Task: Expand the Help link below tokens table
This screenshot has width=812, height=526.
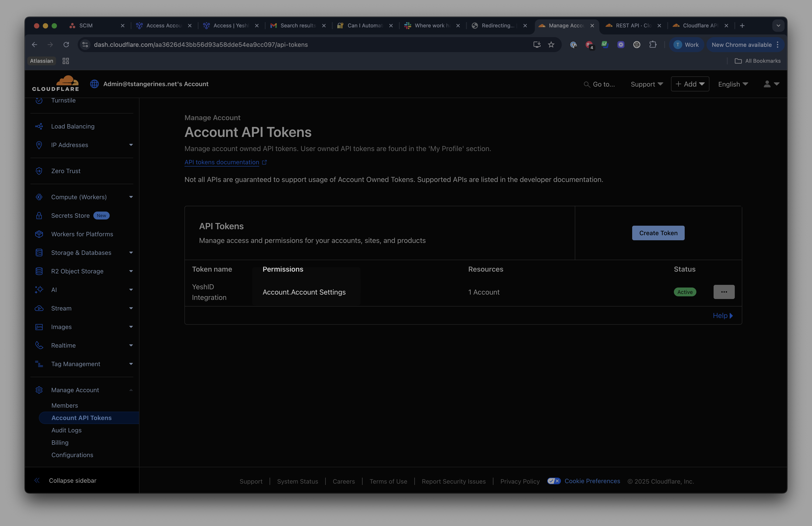Action: (723, 316)
